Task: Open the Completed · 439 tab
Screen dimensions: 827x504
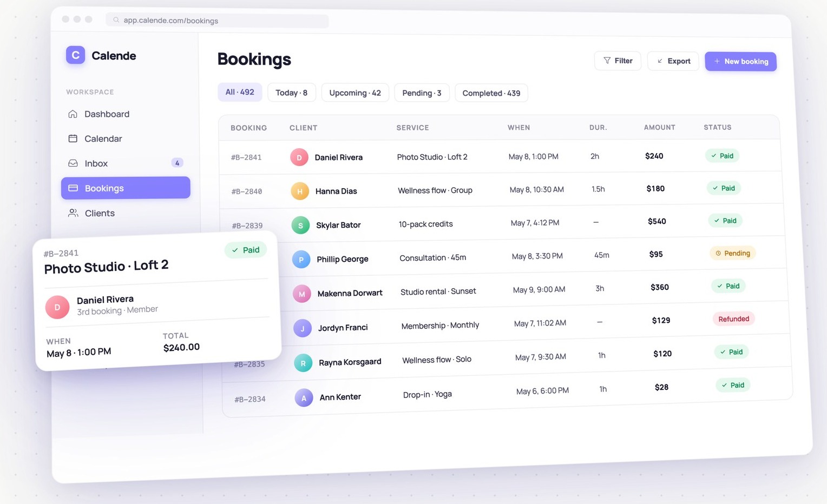Action: pyautogui.click(x=491, y=93)
